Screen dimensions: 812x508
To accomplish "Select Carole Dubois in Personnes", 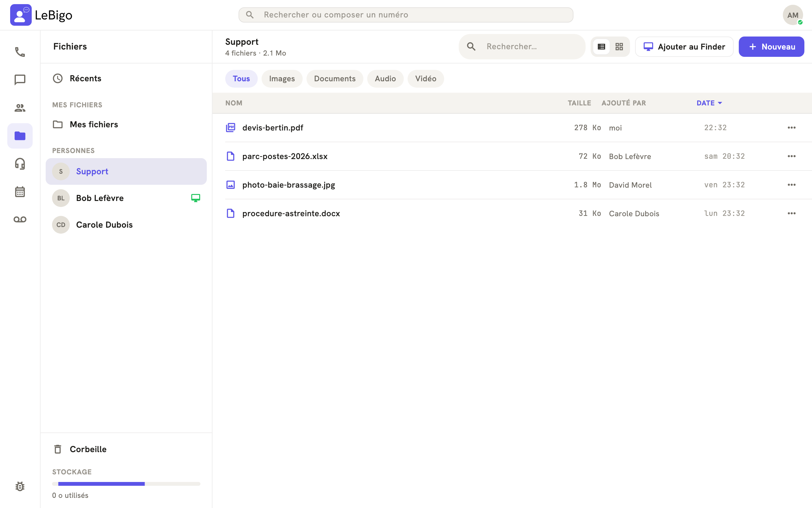I will (126, 225).
